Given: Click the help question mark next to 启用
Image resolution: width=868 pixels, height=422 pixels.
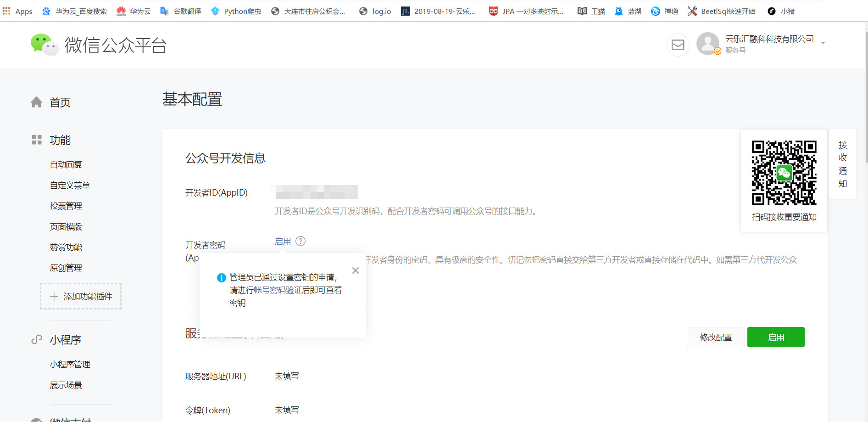Looking at the screenshot, I should (300, 241).
